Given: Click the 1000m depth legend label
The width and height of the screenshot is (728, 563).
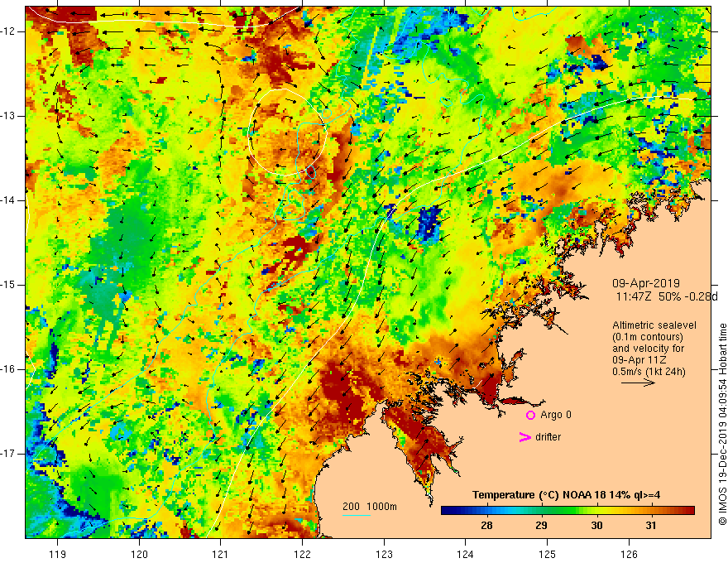Looking at the screenshot, I should click(x=381, y=507).
